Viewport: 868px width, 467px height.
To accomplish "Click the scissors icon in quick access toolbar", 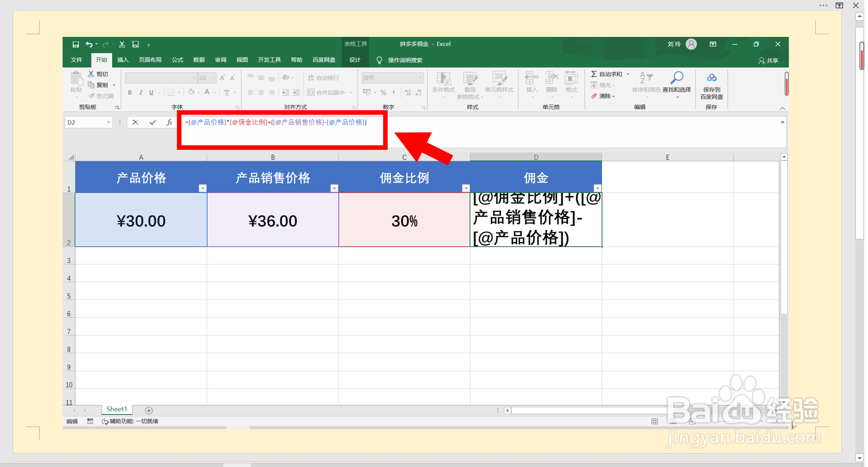I will tap(122, 45).
